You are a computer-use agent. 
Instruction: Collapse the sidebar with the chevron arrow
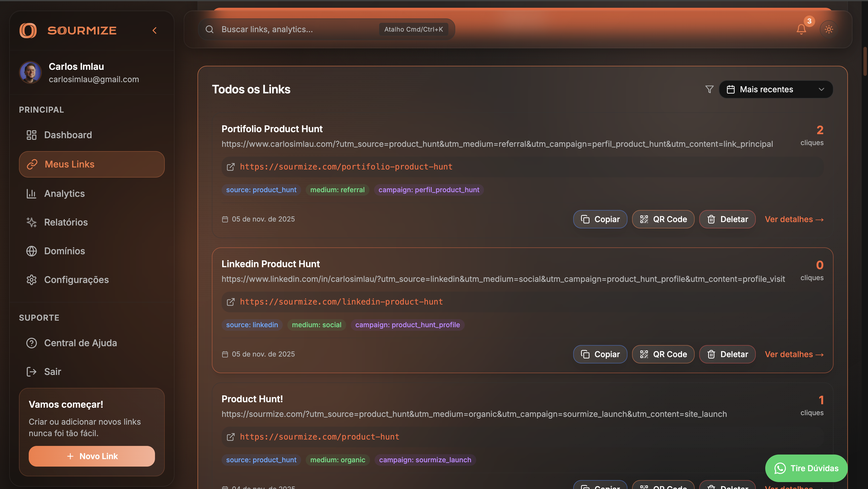click(155, 31)
